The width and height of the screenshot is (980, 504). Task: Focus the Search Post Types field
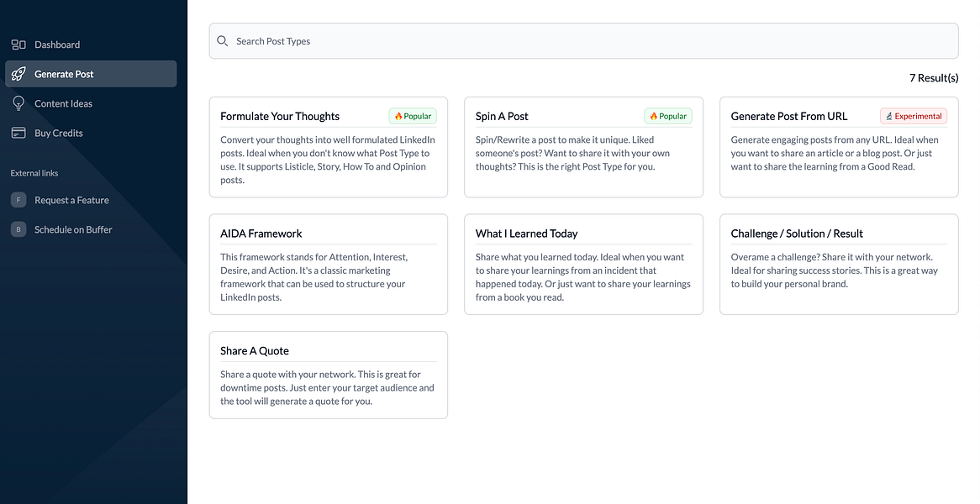pos(588,41)
